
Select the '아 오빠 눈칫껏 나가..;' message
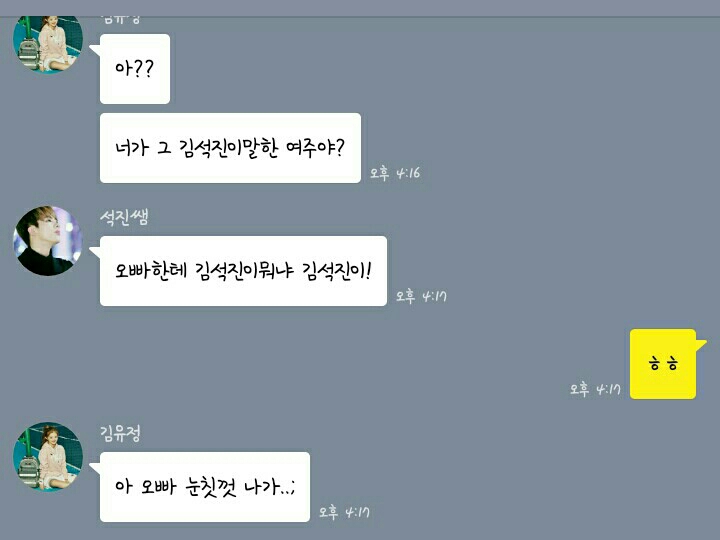pos(205,487)
